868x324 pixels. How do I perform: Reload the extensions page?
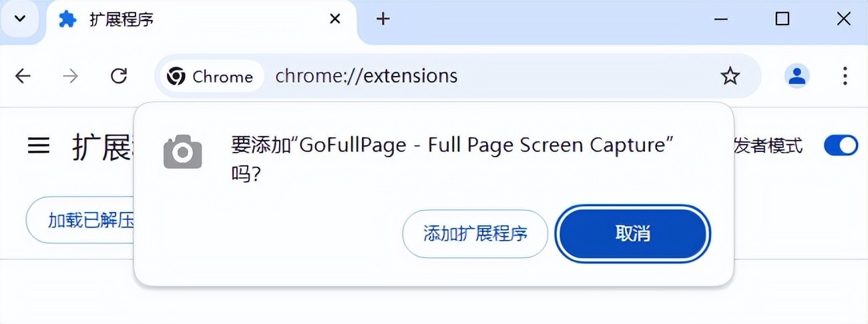point(119,77)
